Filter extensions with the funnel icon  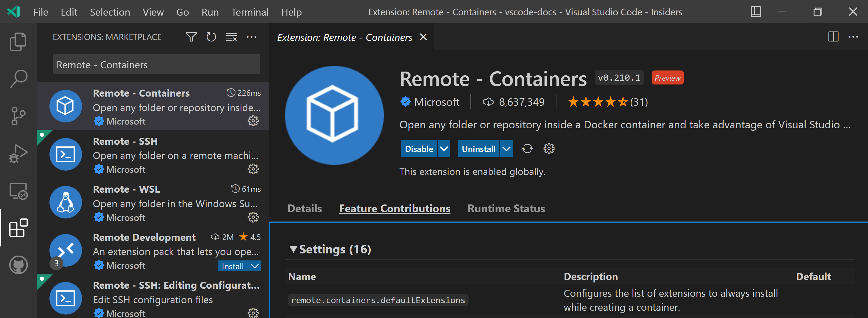(x=191, y=37)
